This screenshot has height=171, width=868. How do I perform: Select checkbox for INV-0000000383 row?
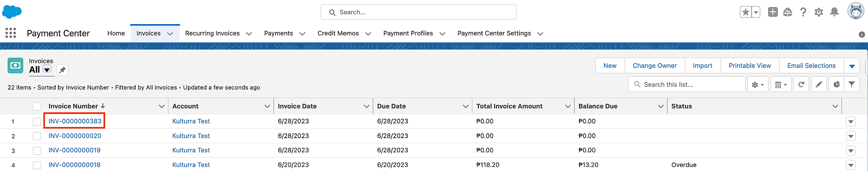tap(37, 121)
